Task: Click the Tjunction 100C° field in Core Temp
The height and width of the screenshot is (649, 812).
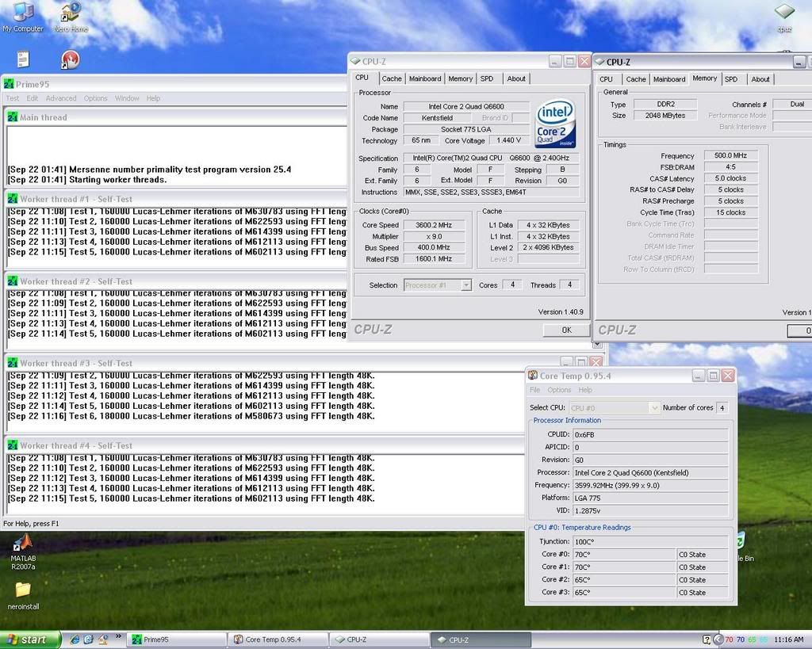Action: point(650,541)
